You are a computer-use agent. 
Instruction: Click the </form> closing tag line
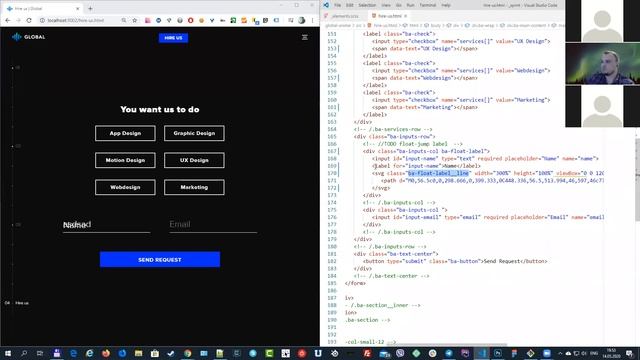(355, 283)
